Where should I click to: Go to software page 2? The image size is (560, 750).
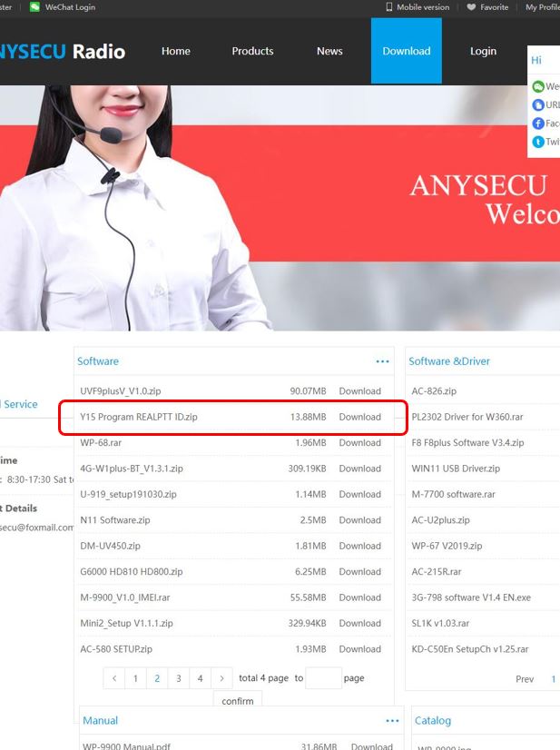pyautogui.click(x=157, y=678)
